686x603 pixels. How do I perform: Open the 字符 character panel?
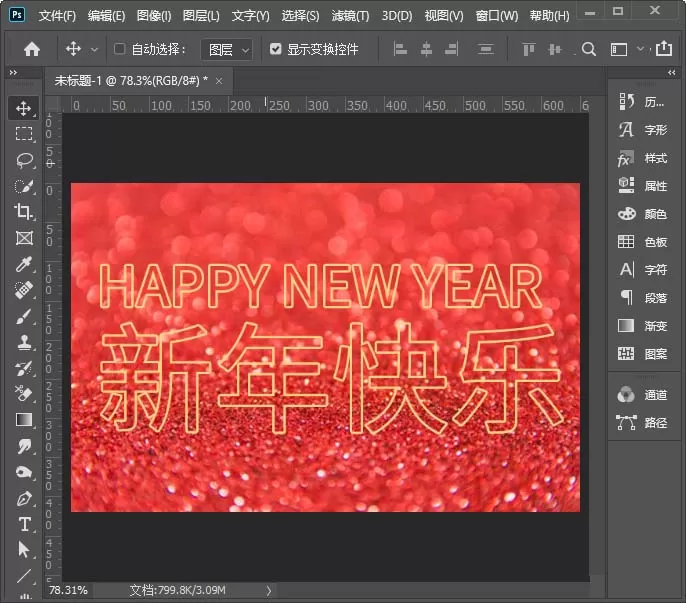click(642, 270)
